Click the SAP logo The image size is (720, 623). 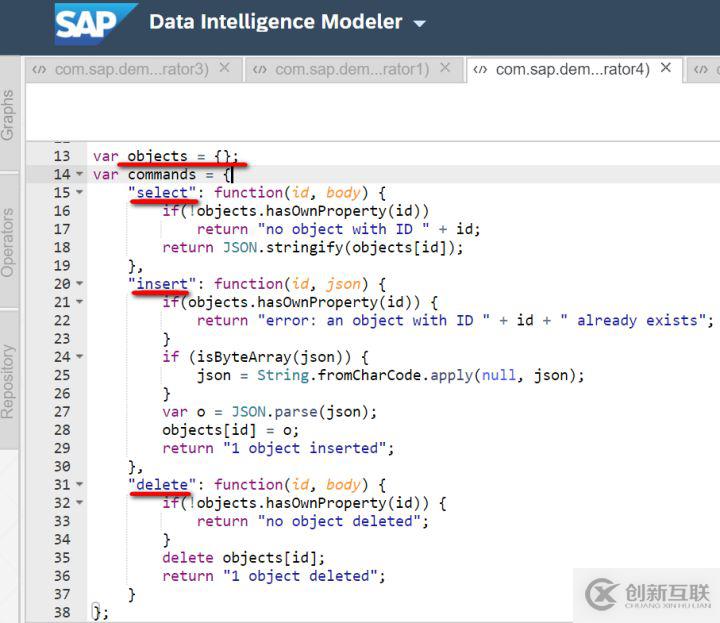pos(95,23)
